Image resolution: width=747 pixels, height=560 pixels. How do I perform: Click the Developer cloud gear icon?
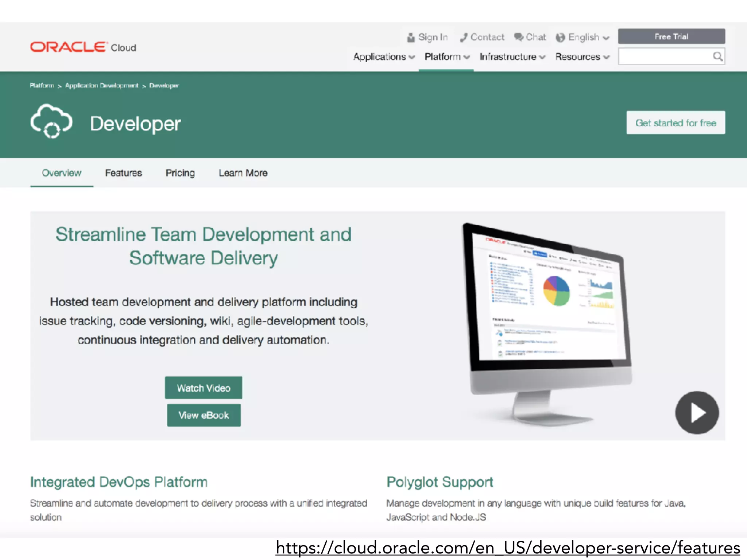point(51,122)
